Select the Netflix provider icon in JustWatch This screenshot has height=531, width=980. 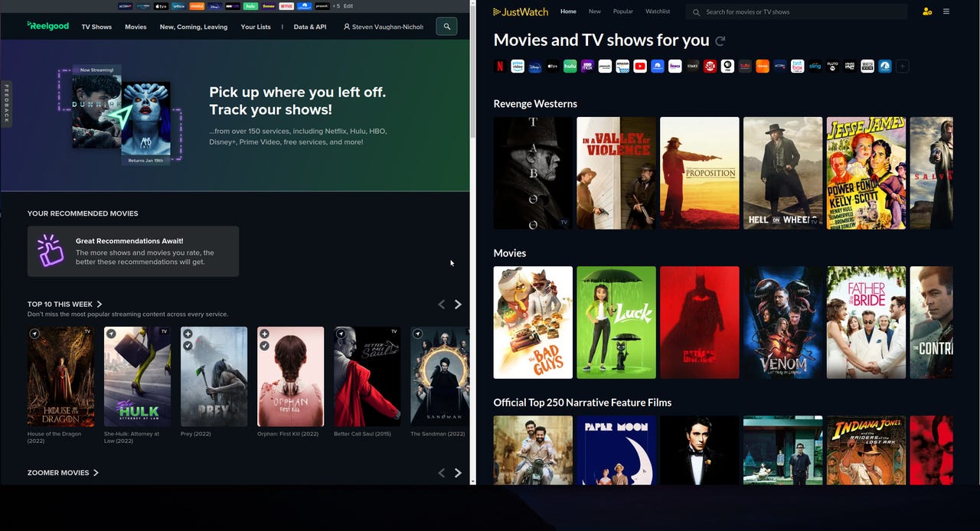[500, 66]
